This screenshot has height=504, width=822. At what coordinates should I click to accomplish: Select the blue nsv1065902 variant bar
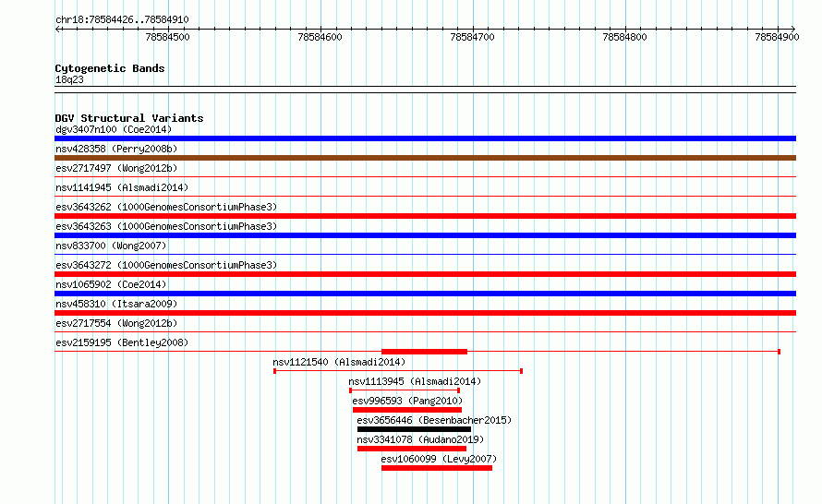(425, 294)
